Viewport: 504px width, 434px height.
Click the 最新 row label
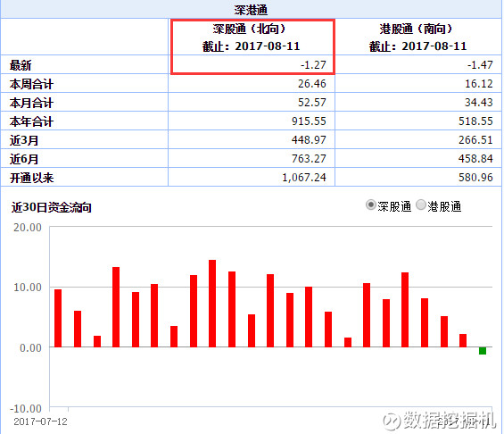tap(21, 65)
